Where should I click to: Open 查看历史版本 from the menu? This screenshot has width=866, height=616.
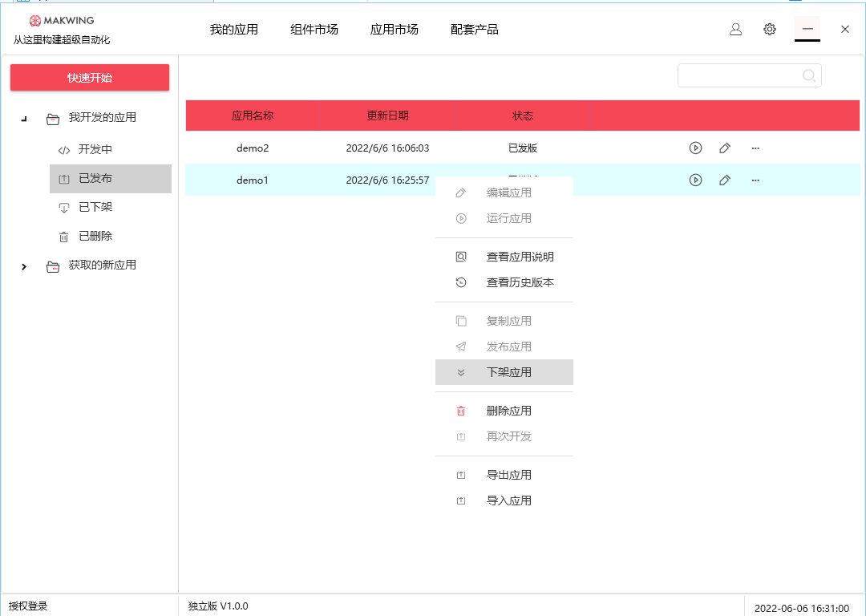point(520,282)
